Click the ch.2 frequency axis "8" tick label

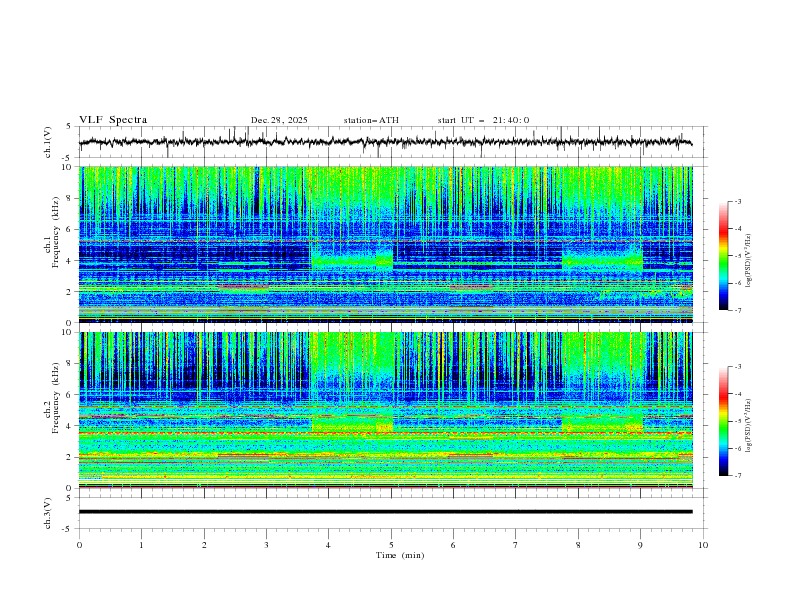71,364
